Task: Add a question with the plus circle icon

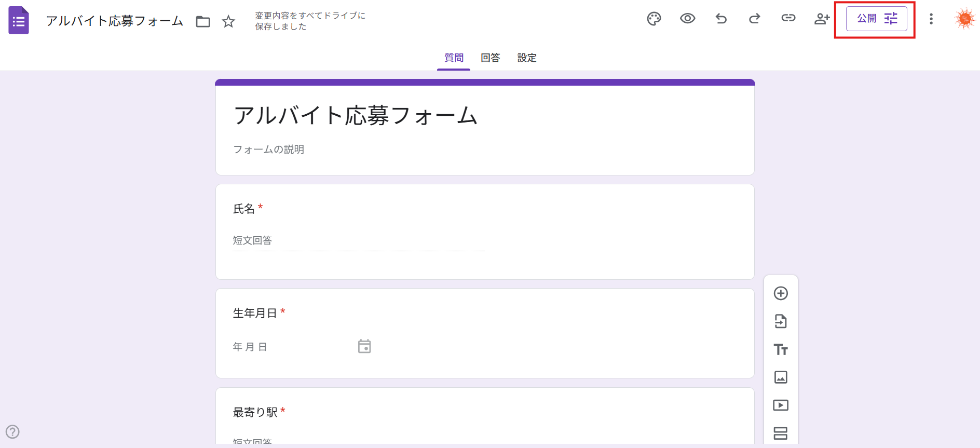Action: (781, 293)
